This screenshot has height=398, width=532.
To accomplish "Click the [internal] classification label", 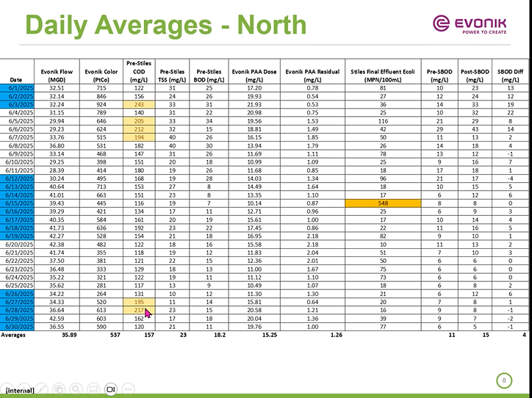I will 19,388.
